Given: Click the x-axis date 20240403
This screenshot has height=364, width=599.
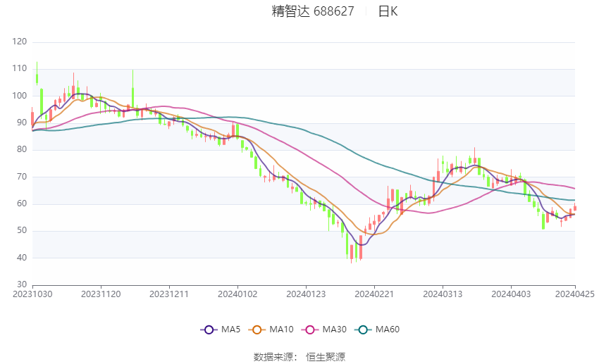Looking at the screenshot, I should [x=511, y=294].
